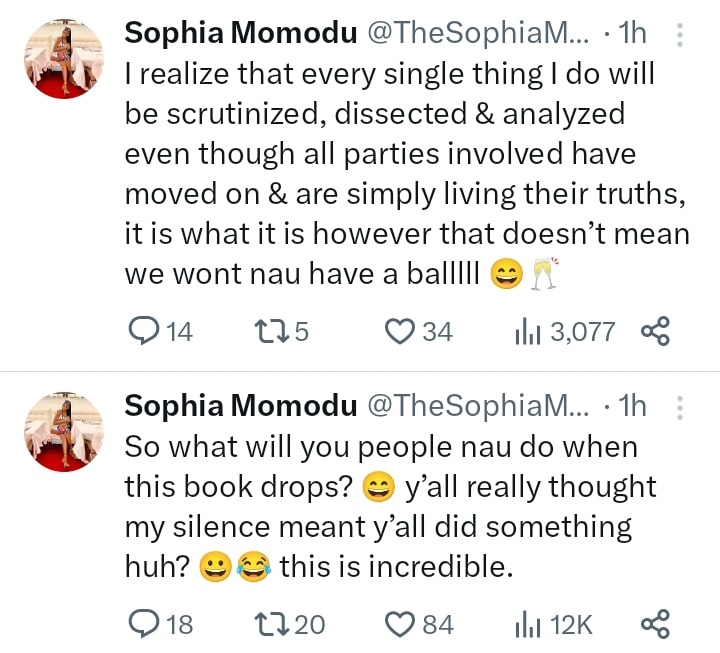The image size is (720, 653).
Task: View analytics showing 3,077 views
Action: coord(524,331)
